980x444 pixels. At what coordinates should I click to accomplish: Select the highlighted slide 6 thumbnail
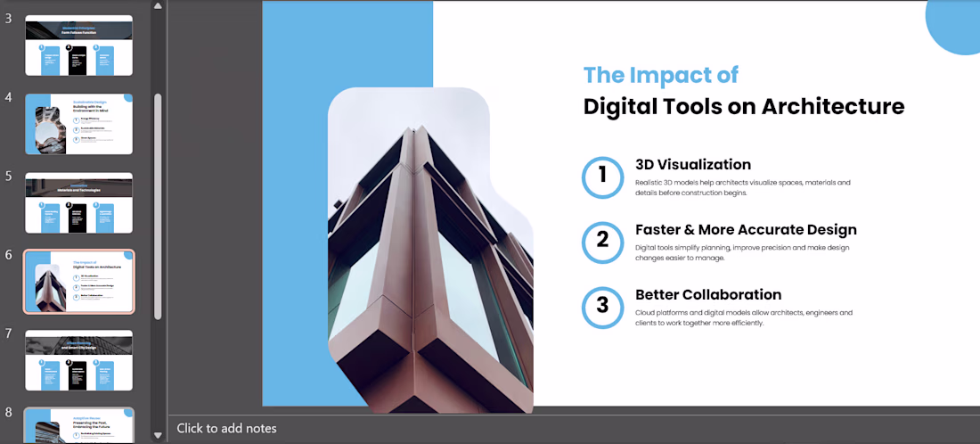[x=78, y=282]
